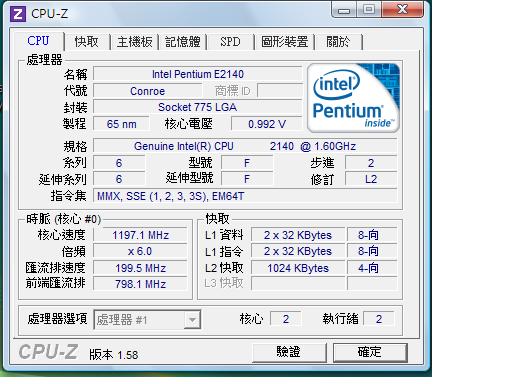Open the 關於 tab
Image resolution: width=512 pixels, height=384 pixels.
338,42
